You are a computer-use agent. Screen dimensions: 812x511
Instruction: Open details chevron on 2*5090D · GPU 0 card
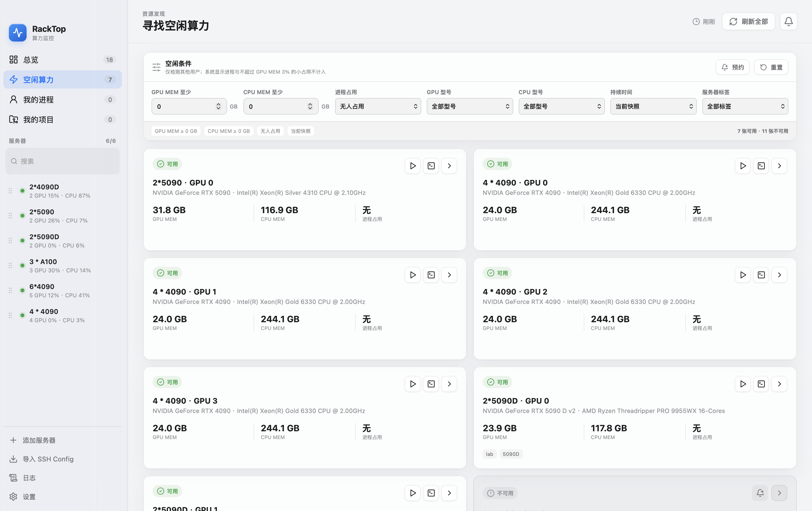coord(779,384)
